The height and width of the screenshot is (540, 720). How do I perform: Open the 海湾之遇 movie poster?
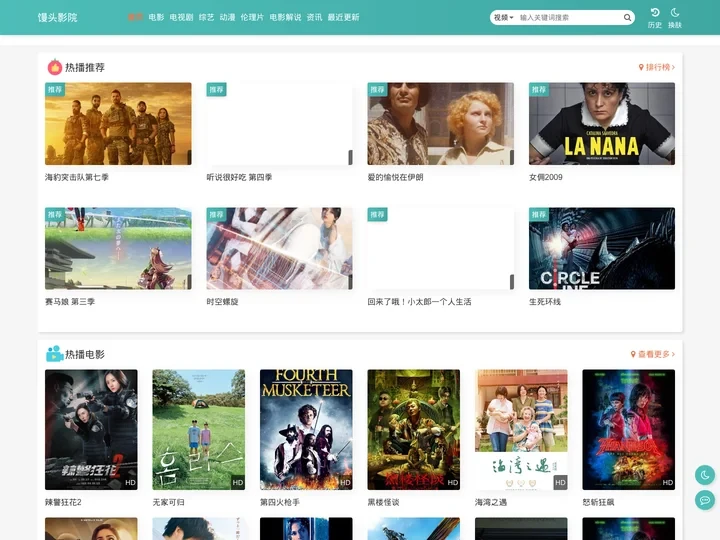pos(521,429)
